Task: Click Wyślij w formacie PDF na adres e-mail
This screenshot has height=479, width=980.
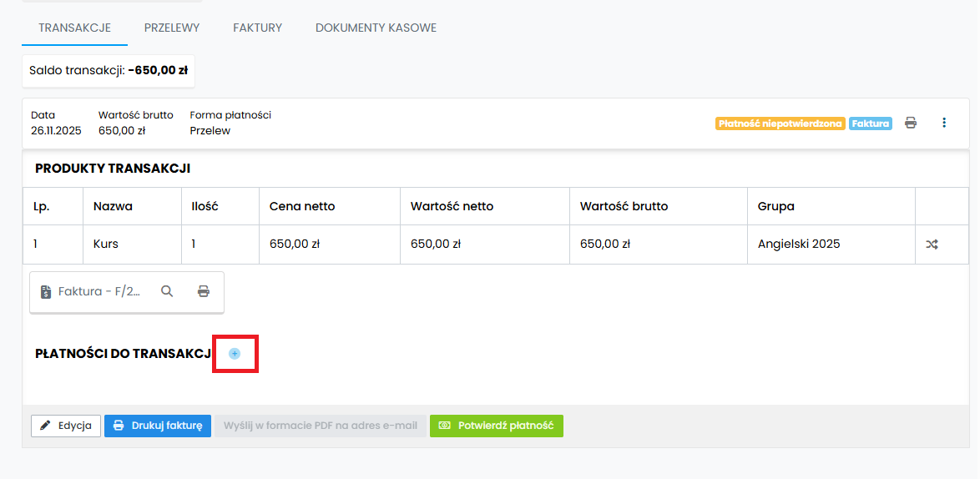Action: pos(320,426)
